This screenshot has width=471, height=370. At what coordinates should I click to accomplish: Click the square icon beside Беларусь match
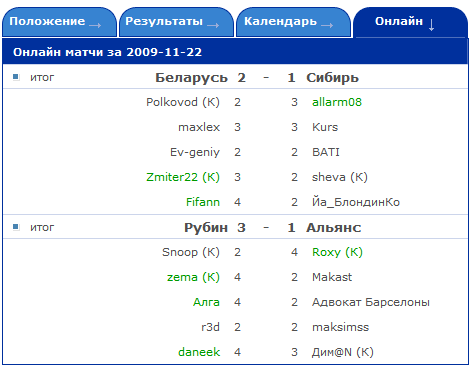(x=16, y=77)
